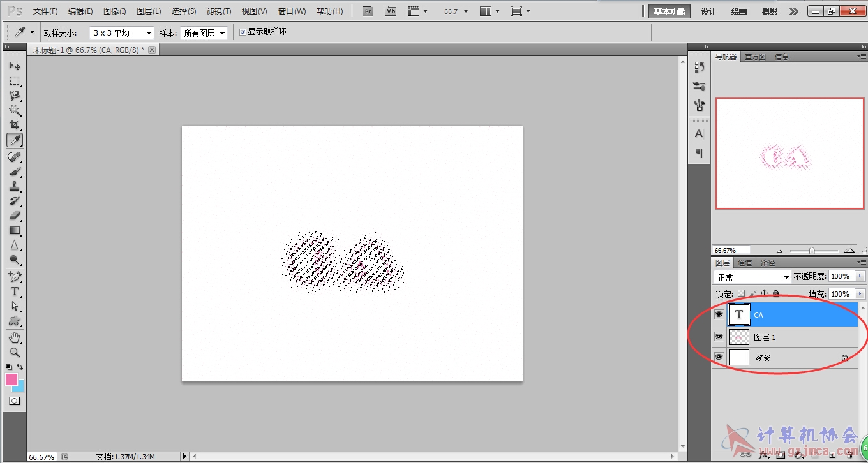This screenshot has height=463, width=868.
Task: Select the Crop tool
Action: (x=15, y=125)
